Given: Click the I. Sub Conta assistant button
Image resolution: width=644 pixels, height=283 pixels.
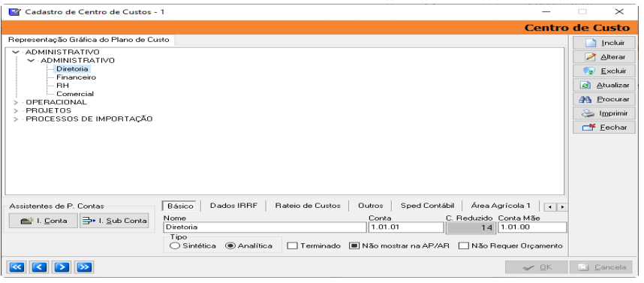Looking at the screenshot, I should click(x=114, y=221).
